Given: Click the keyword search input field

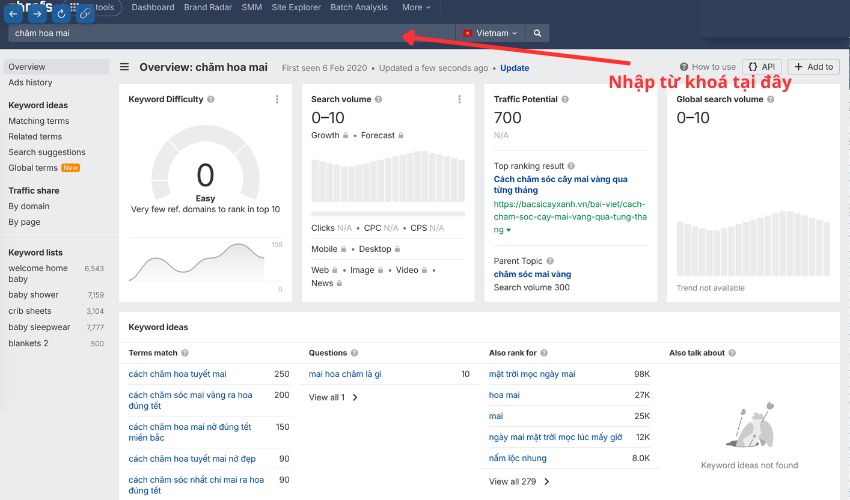Looking at the screenshot, I should pos(230,33).
